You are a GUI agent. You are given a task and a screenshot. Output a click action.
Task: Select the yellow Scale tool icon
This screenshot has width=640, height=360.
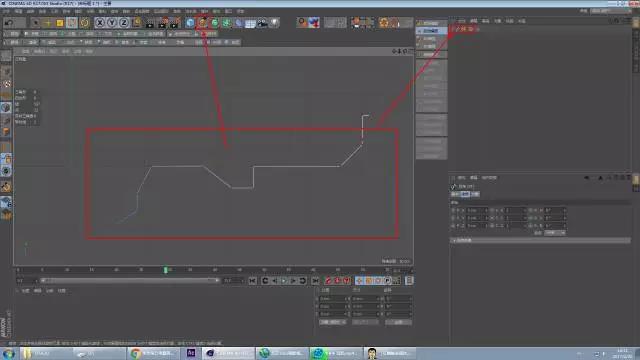tap(60, 23)
